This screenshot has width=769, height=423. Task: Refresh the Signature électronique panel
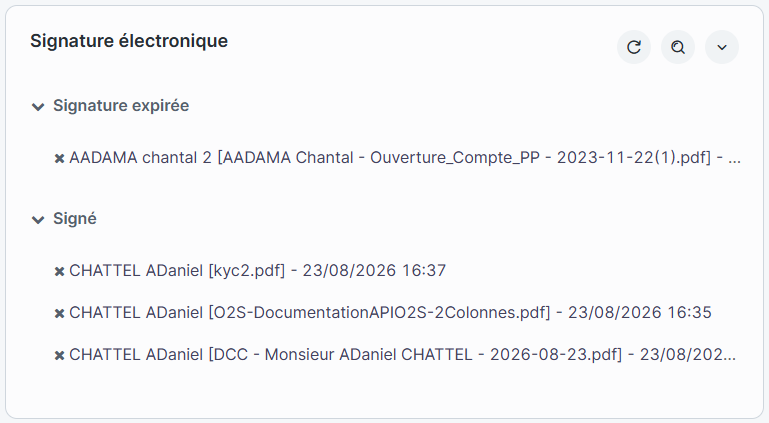[x=634, y=47]
